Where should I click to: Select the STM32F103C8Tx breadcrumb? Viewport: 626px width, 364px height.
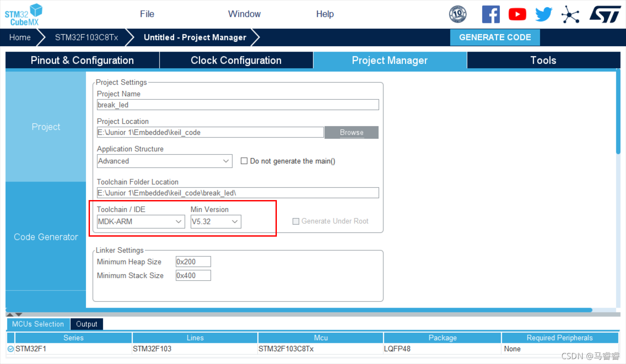click(x=86, y=37)
